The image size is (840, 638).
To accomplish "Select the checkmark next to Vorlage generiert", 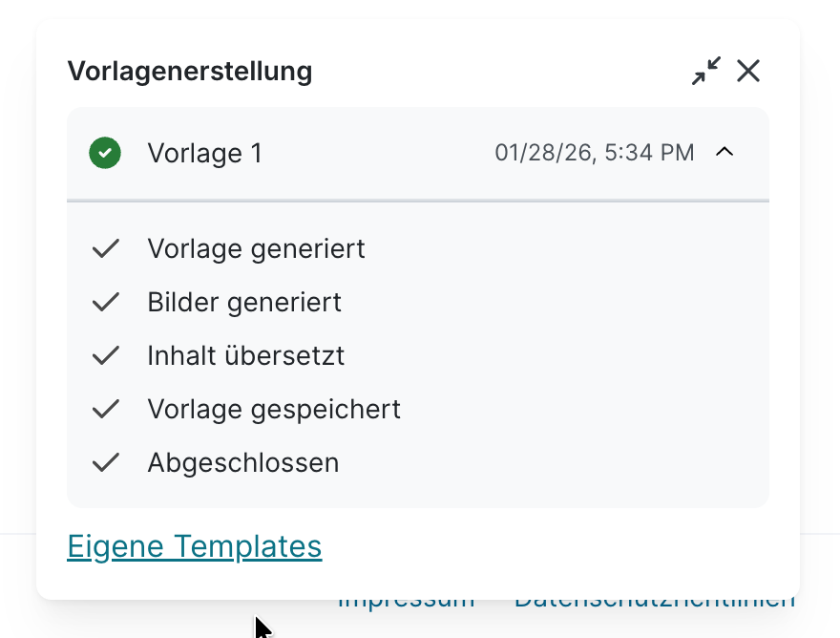I will coord(105,248).
